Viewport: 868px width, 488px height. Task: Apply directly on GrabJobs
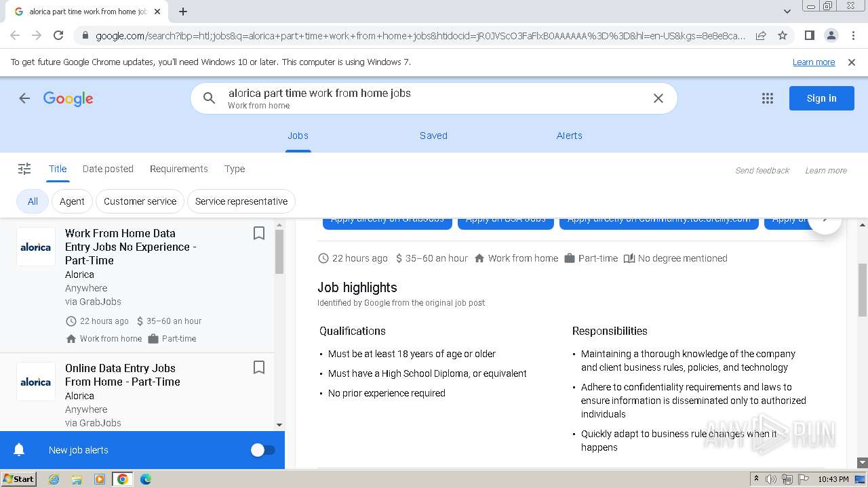[x=387, y=224]
